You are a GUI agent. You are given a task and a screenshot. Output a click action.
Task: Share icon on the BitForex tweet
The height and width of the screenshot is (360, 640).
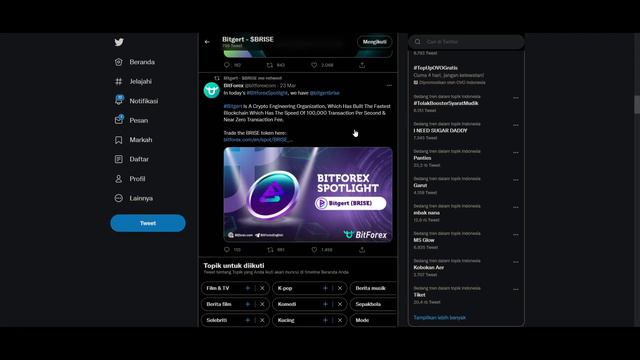(362, 249)
